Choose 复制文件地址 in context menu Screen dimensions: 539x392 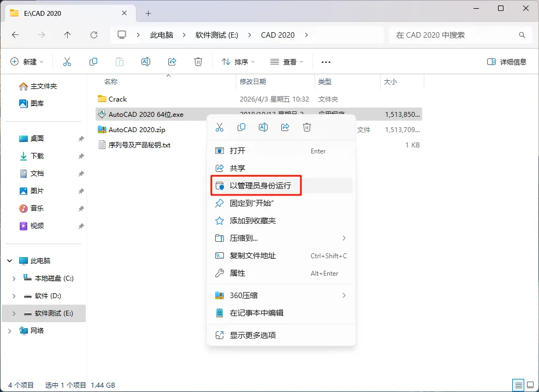point(281,256)
